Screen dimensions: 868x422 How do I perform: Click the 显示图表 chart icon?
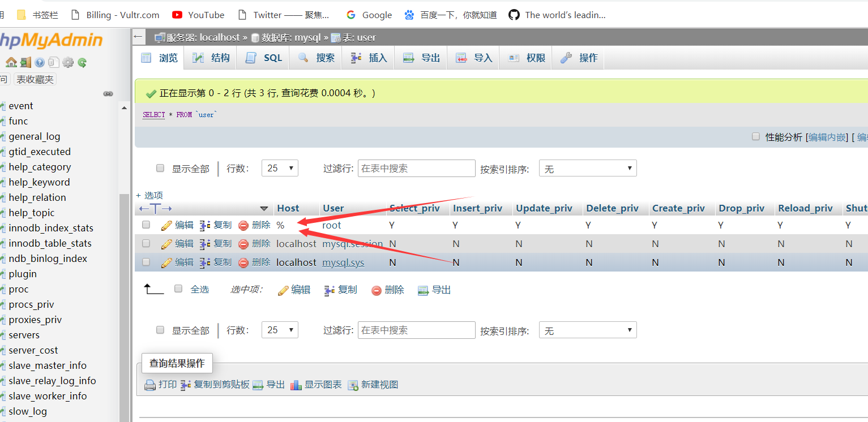(x=296, y=385)
